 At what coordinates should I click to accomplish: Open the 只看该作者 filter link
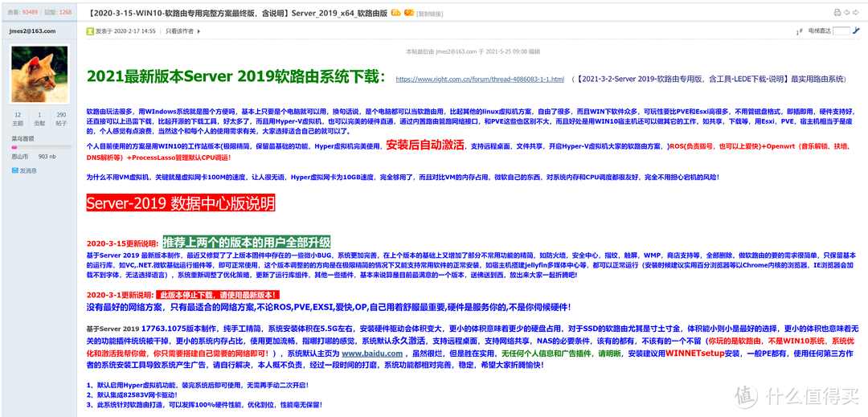pos(180,31)
